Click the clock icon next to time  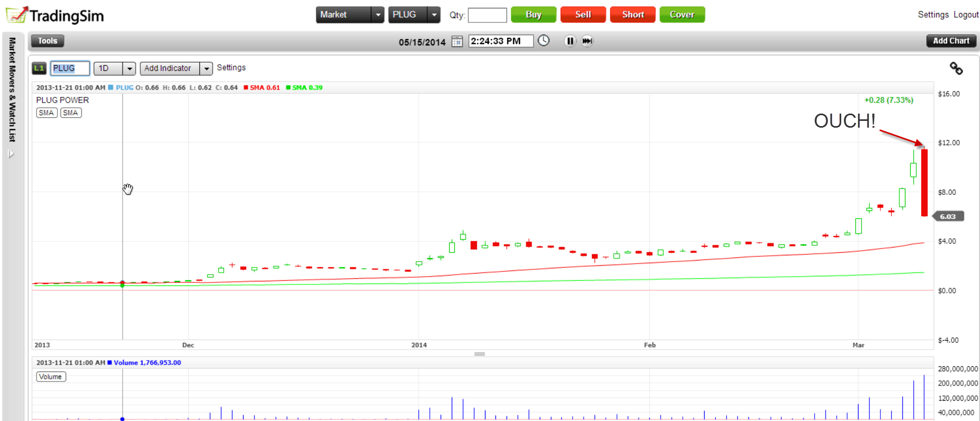point(543,41)
